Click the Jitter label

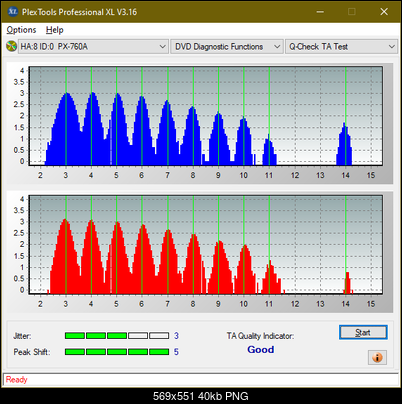[22, 336]
